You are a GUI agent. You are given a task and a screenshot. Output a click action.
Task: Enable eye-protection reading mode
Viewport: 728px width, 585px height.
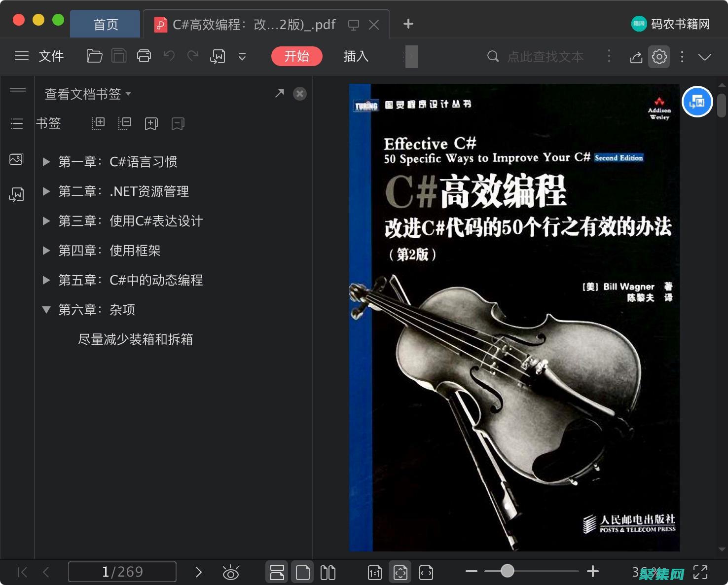[230, 572]
